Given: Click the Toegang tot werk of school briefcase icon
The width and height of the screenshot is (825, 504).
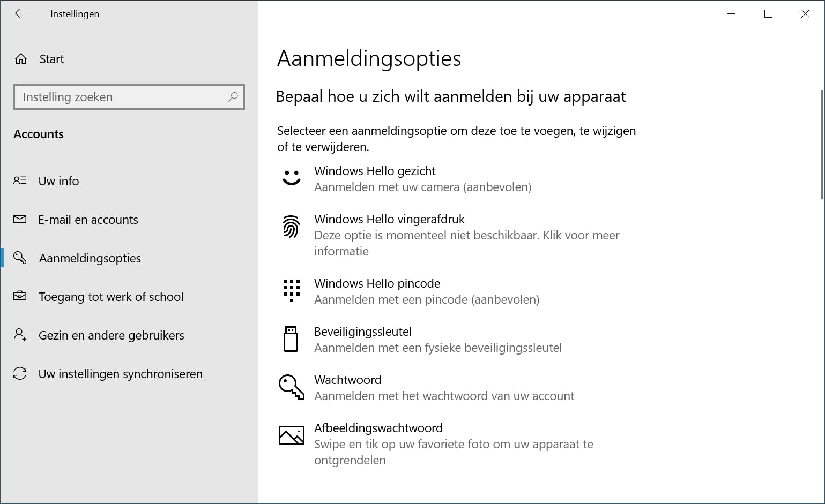Looking at the screenshot, I should point(20,296).
